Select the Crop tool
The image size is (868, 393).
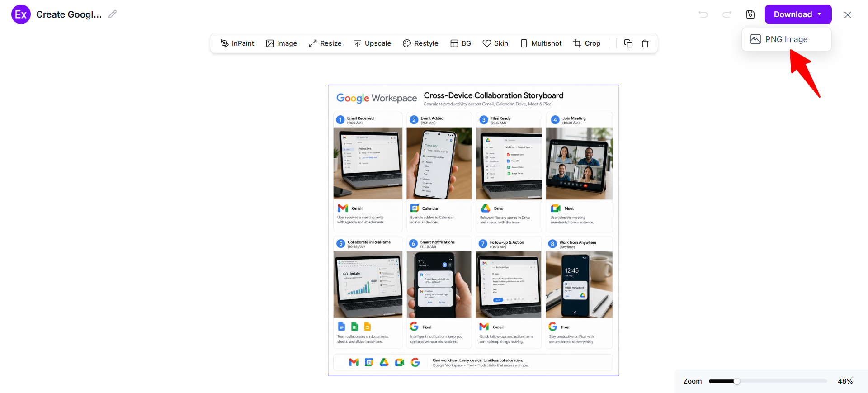pos(587,43)
